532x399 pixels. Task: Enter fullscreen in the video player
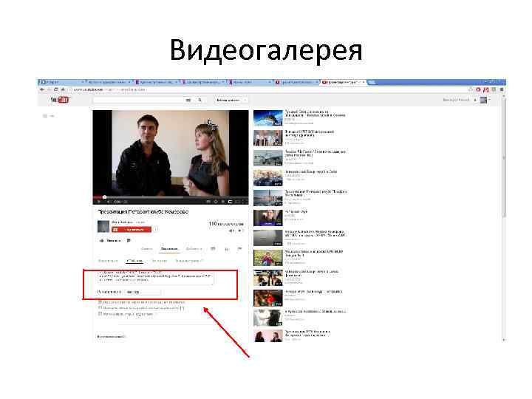point(245,202)
